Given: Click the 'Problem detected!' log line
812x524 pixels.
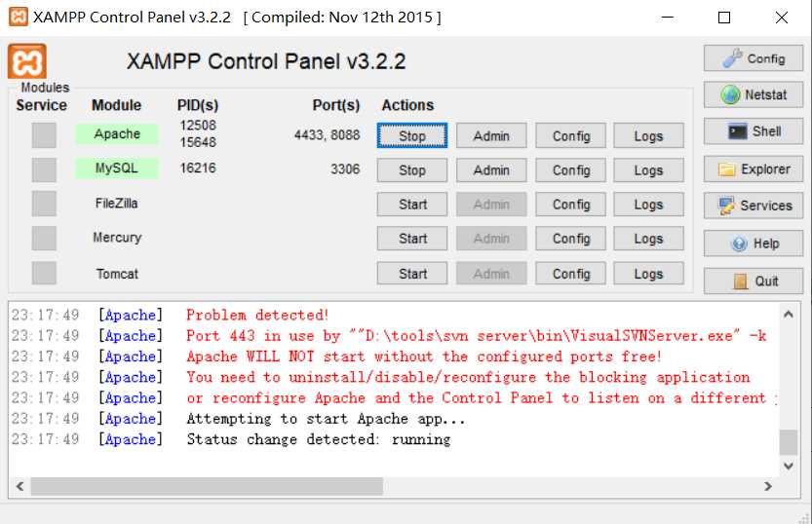Looking at the screenshot, I should click(x=257, y=315).
